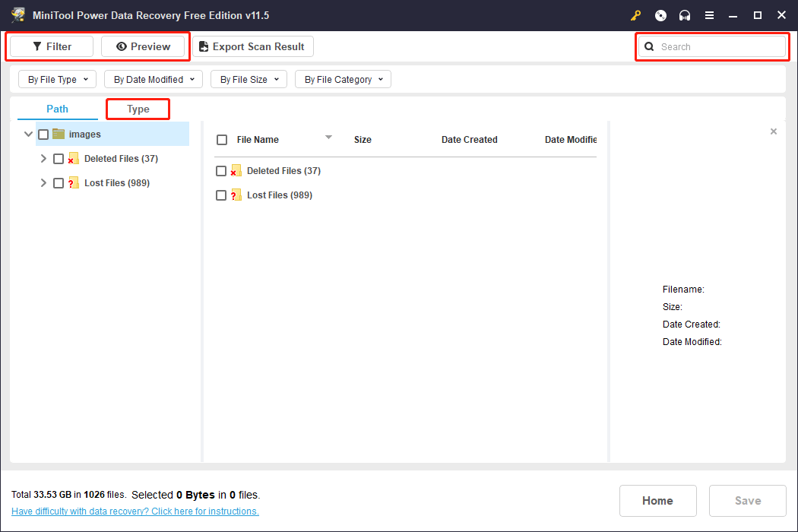Open the By File Type dropdown

pyautogui.click(x=57, y=79)
